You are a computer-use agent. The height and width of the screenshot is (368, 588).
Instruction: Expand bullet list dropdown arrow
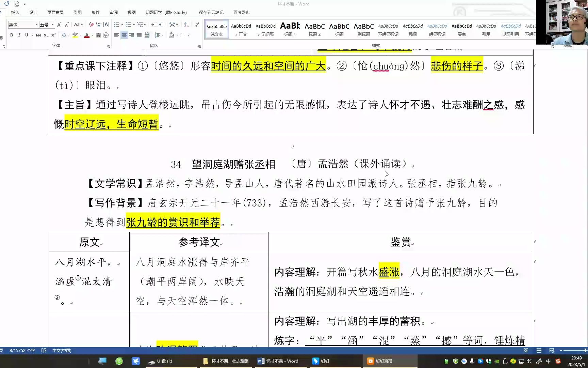[x=122, y=25]
